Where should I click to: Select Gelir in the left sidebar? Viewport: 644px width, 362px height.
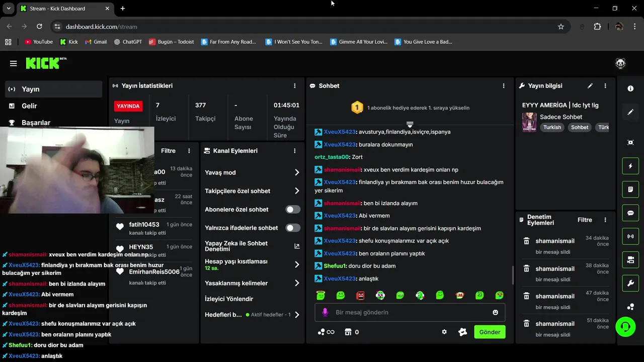click(53, 106)
